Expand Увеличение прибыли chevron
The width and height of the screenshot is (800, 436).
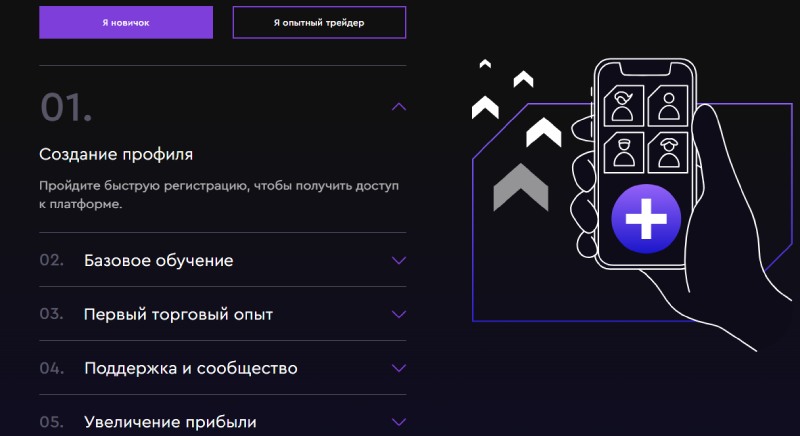pyautogui.click(x=399, y=422)
